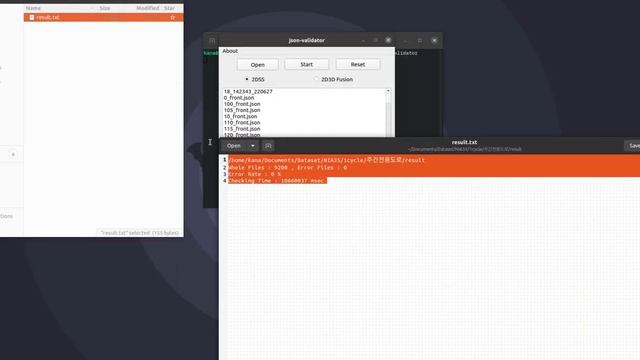Click the new document icon in text editor

[x=268, y=146]
